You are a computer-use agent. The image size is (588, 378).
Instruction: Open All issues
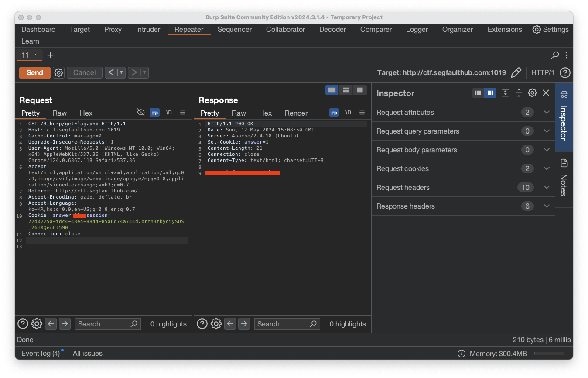(88, 353)
